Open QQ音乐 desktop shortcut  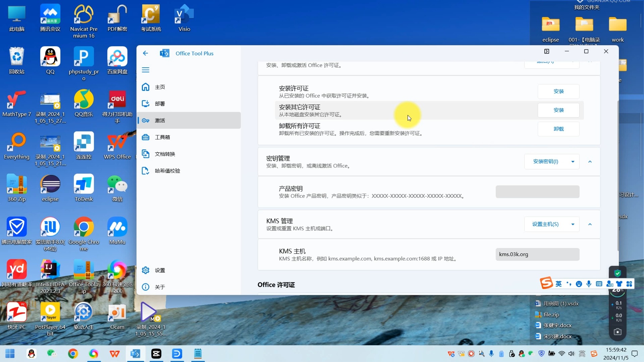tap(84, 104)
